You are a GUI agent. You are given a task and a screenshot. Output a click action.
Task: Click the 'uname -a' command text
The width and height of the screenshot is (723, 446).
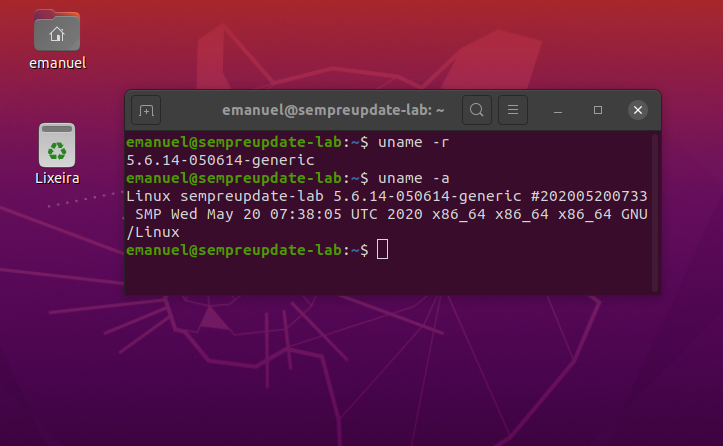[413, 178]
